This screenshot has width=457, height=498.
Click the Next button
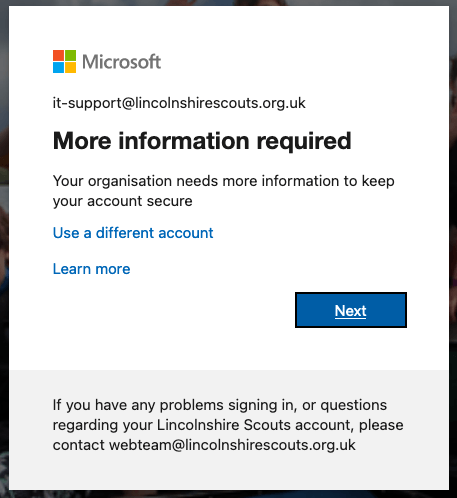click(351, 310)
